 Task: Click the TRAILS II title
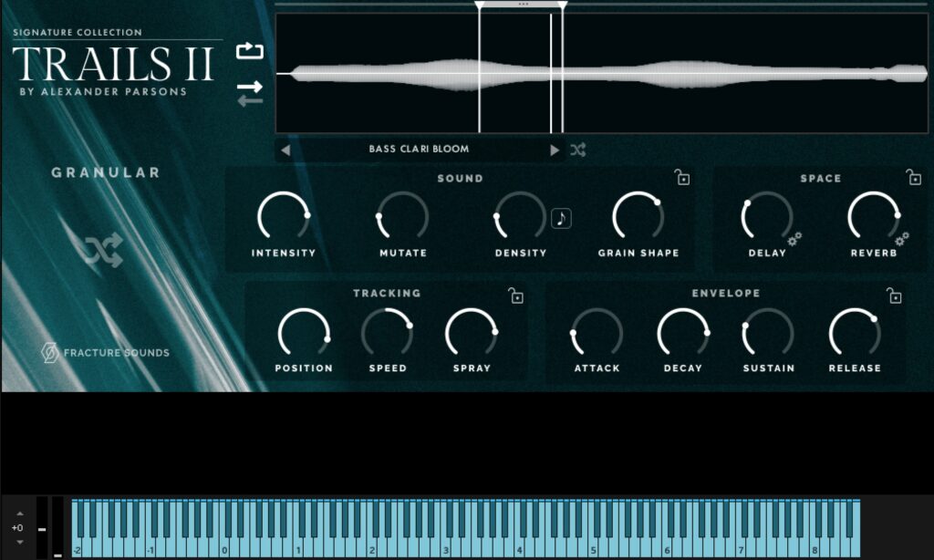(x=113, y=64)
